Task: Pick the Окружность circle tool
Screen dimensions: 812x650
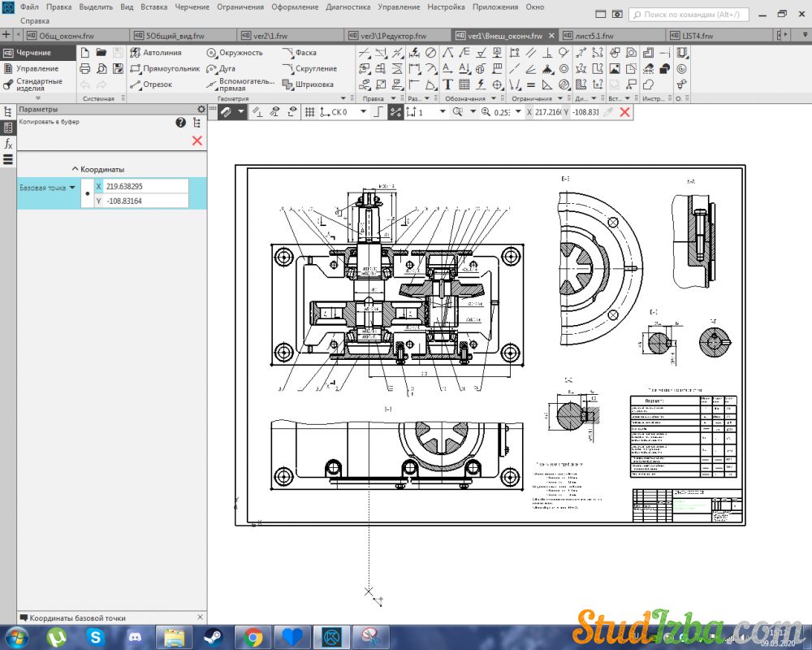Action: 235,53
